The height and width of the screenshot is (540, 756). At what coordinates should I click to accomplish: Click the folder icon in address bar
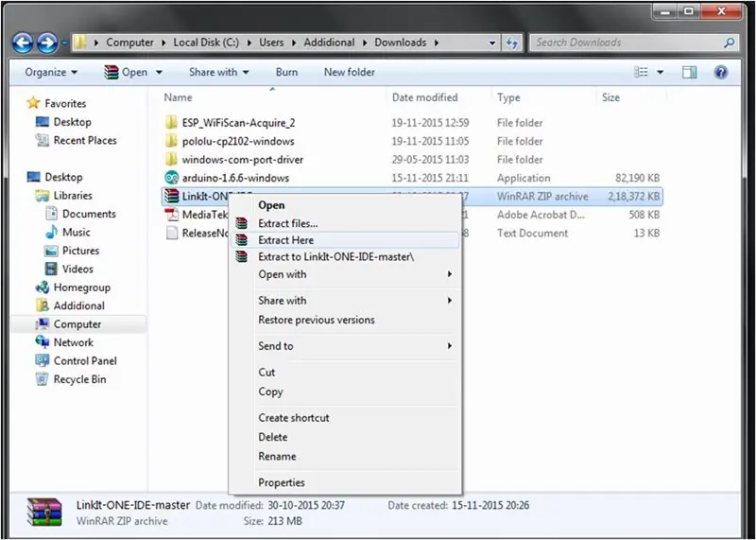pos(80,43)
